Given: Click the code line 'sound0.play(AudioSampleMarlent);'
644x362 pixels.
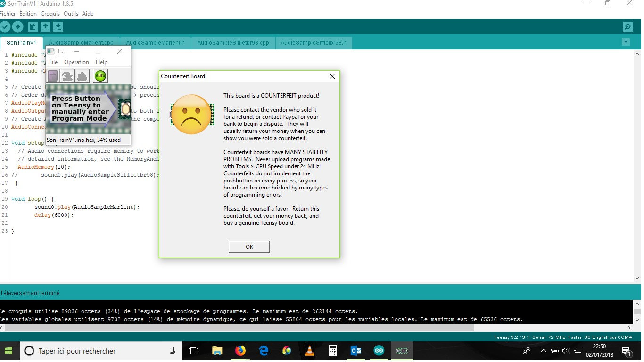Looking at the screenshot, I should 87,207.
